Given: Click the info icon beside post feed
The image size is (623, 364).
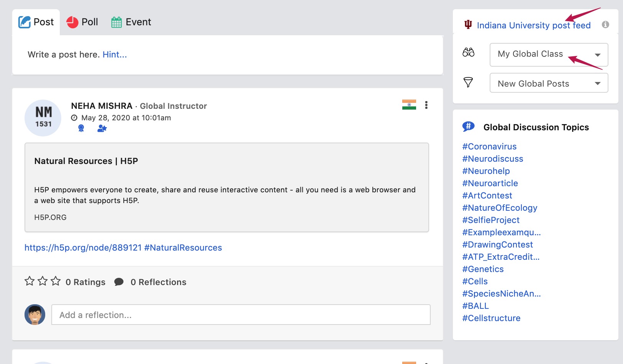Looking at the screenshot, I should [605, 25].
